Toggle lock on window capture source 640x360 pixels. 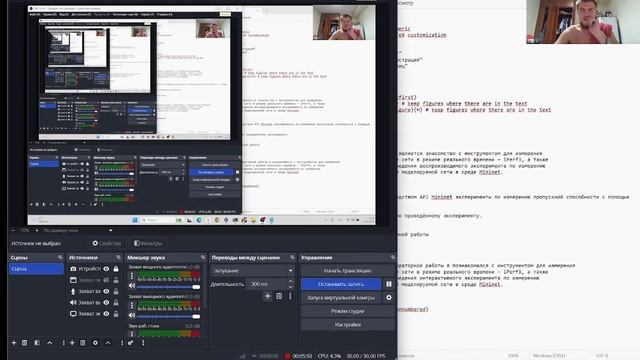pos(116,280)
